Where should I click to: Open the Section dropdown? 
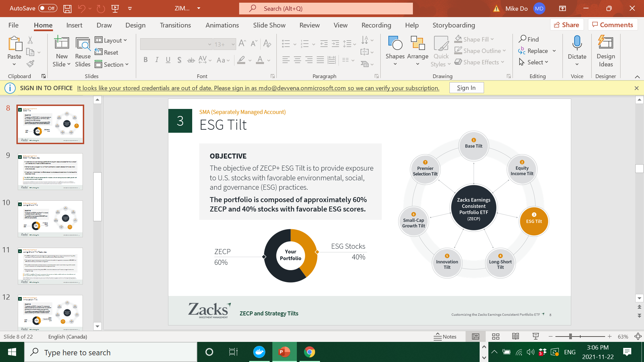[112, 64]
